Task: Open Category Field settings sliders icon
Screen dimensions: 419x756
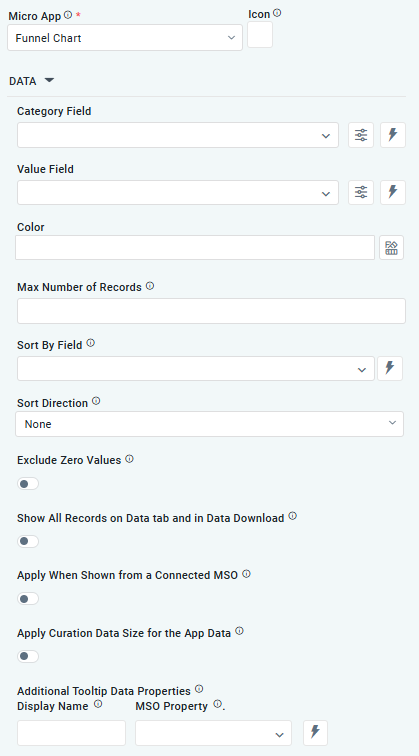Action: tap(361, 135)
